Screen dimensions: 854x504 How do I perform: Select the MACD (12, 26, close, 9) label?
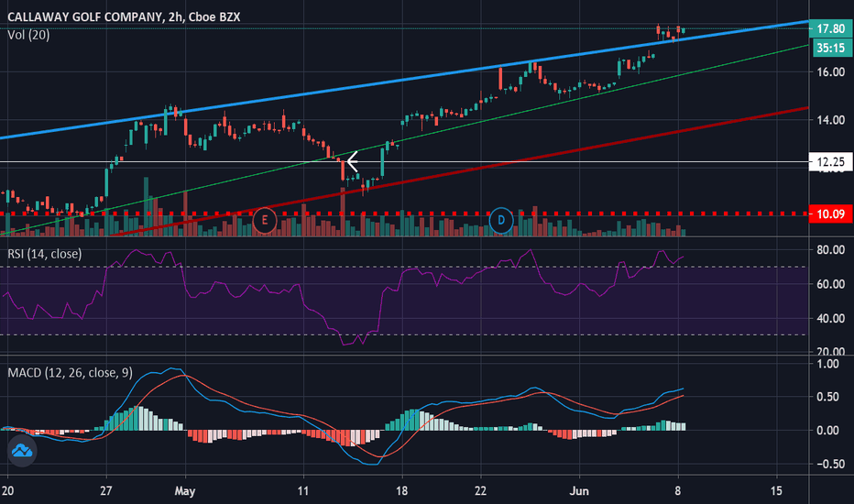[x=71, y=373]
